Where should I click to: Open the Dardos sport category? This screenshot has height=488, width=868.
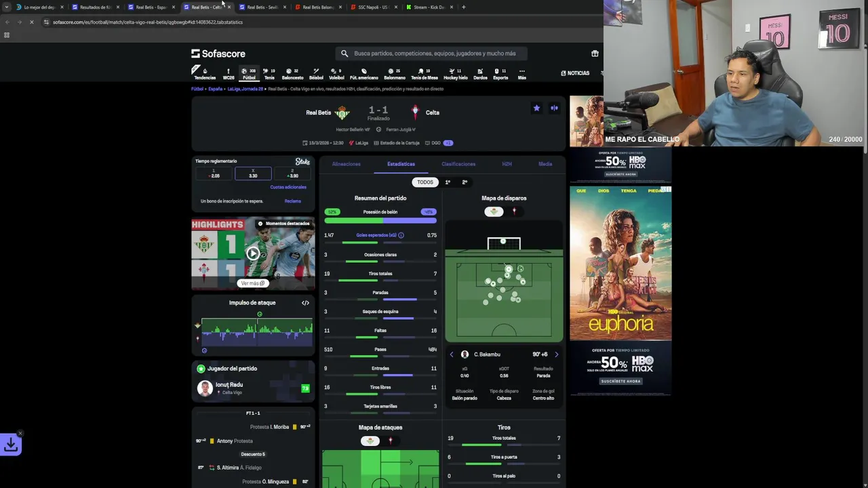pyautogui.click(x=480, y=74)
